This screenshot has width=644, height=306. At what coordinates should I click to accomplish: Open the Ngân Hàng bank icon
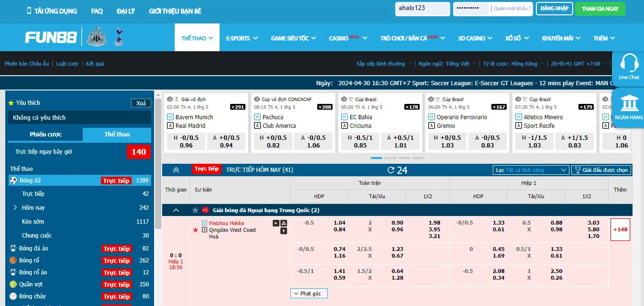(629, 103)
